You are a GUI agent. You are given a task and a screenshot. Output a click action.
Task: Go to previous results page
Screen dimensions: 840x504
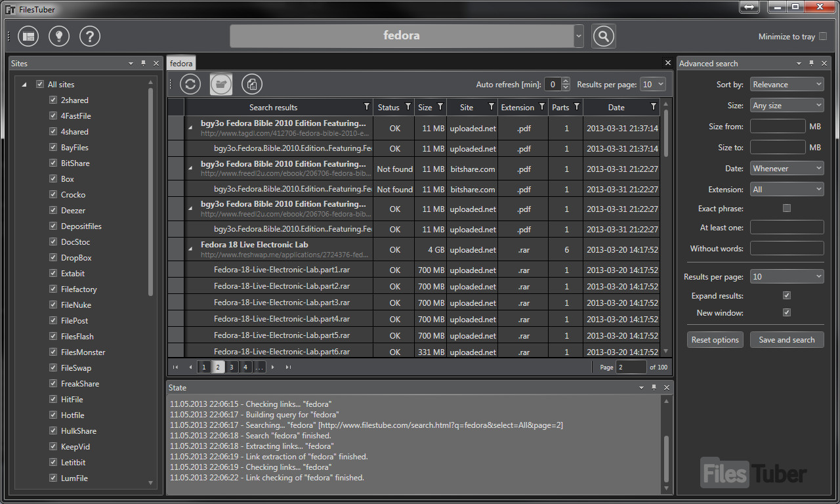[190, 367]
